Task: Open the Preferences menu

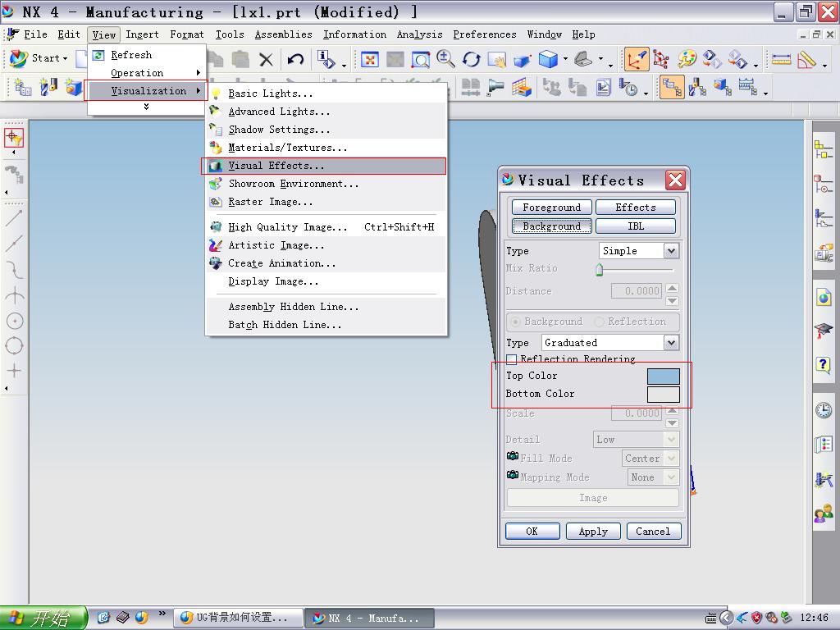Action: coord(484,34)
